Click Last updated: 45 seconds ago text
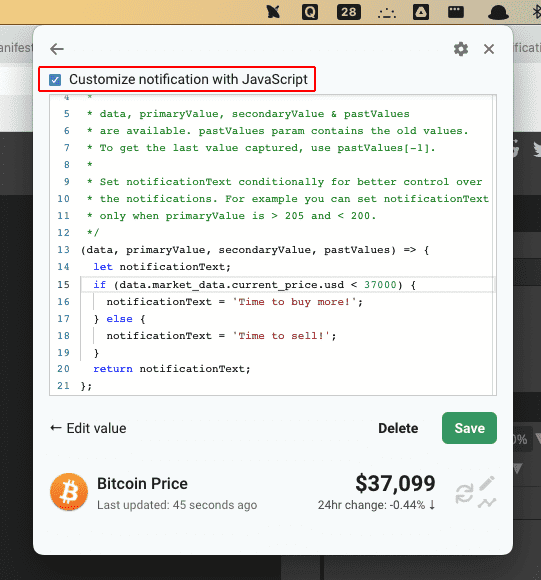Image resolution: width=541 pixels, height=580 pixels. click(x=177, y=505)
